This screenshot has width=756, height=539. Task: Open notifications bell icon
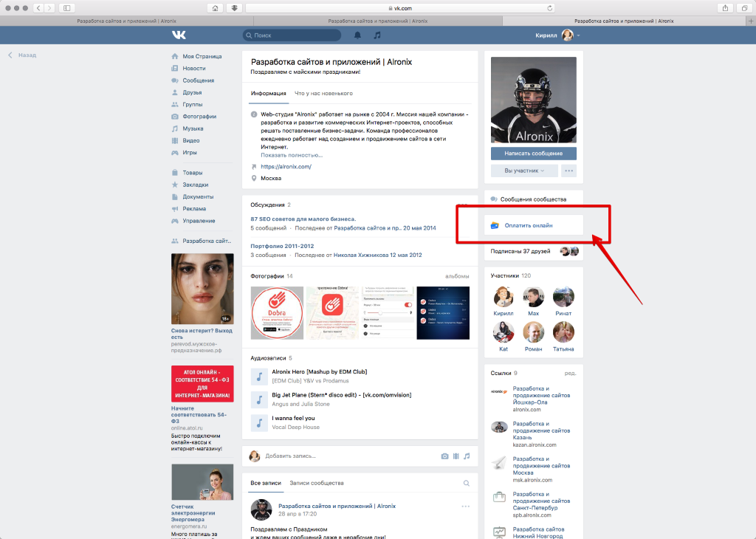point(357,35)
